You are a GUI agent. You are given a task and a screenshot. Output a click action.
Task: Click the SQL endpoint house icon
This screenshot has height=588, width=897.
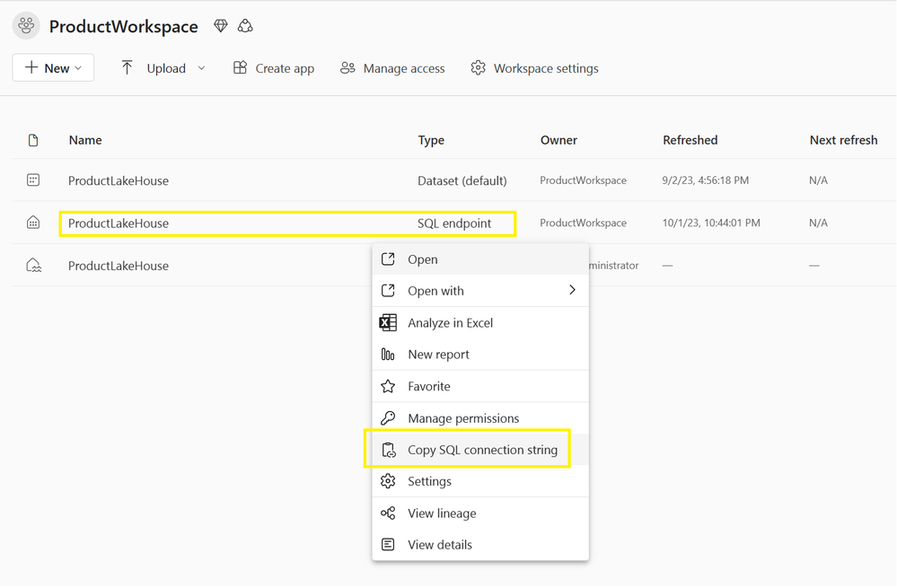coord(33,223)
